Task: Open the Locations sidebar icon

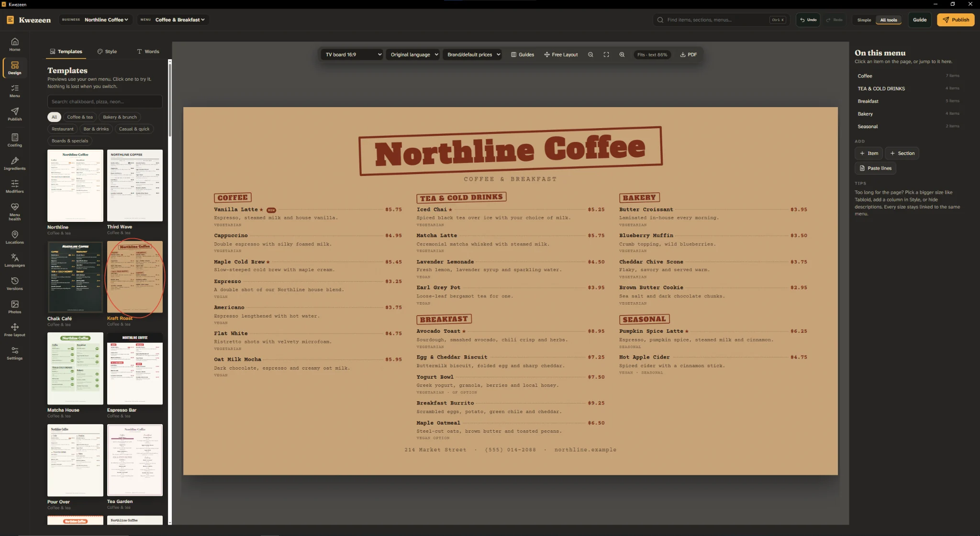Action: click(15, 237)
